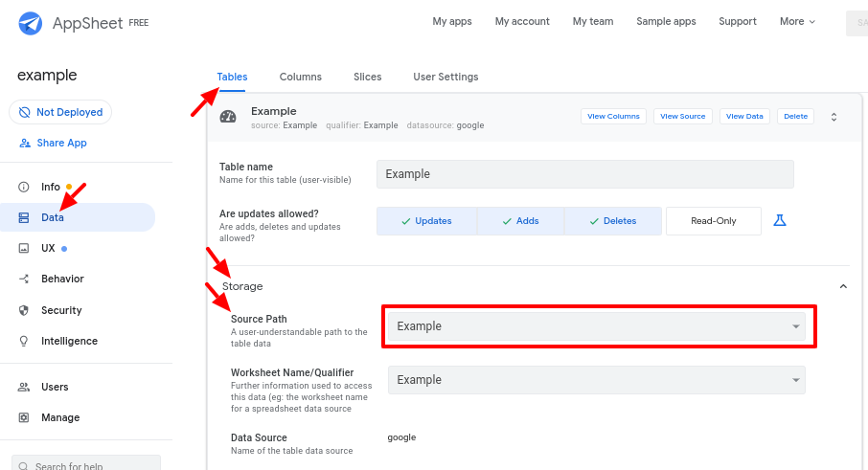
Task: Click the Storage section heading
Action: pos(242,286)
